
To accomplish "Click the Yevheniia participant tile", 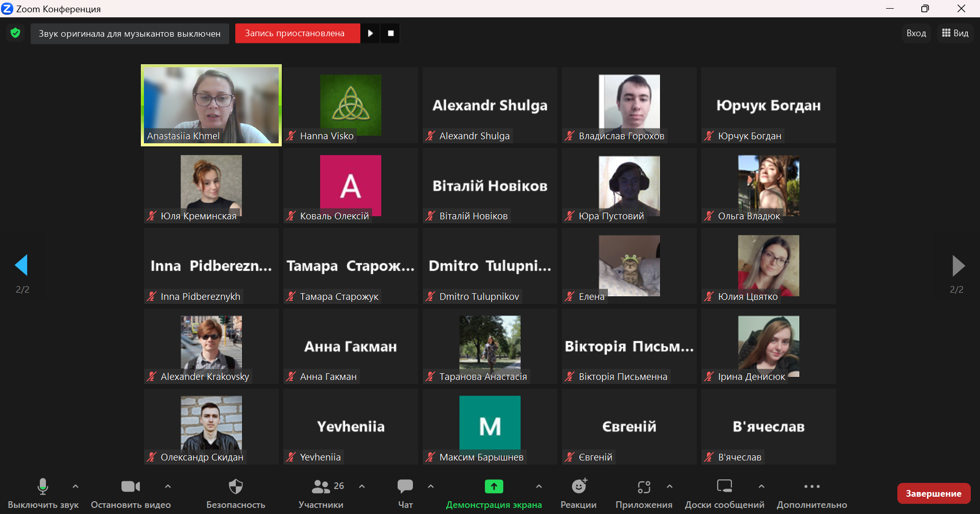I will (351, 426).
